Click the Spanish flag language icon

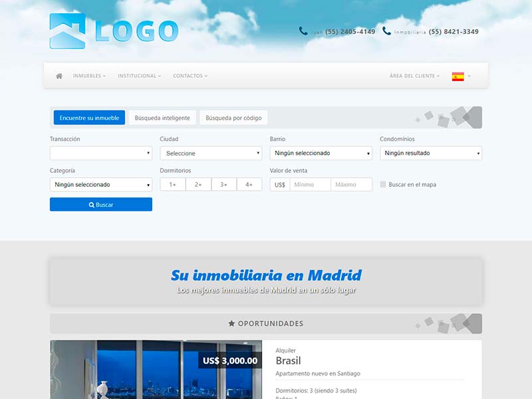[458, 76]
